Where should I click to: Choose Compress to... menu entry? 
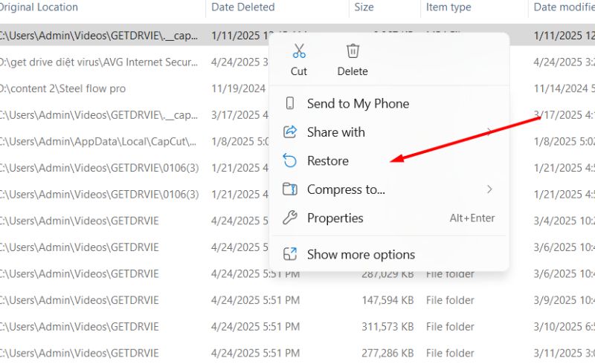click(x=389, y=189)
